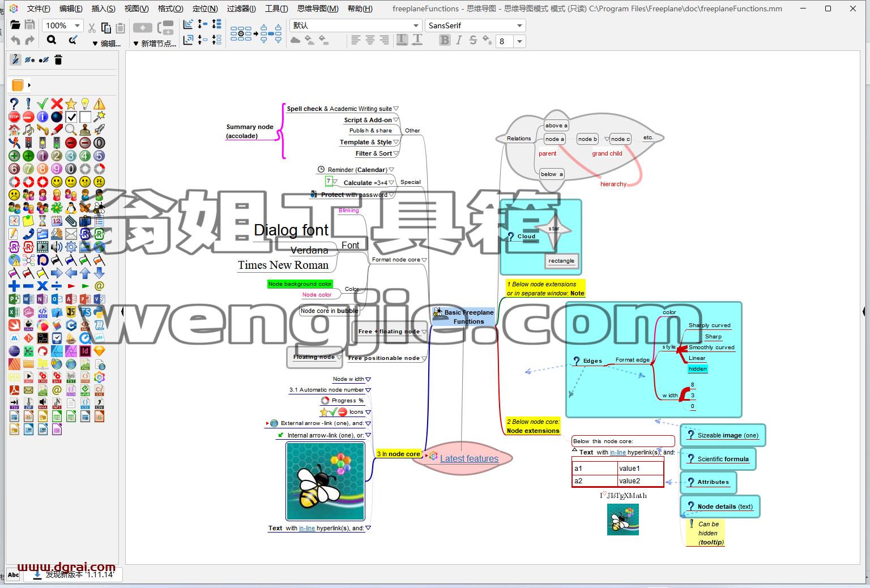Screen dimensions: 870x588
Task: Select the red X icon in palette
Action: coord(57,104)
